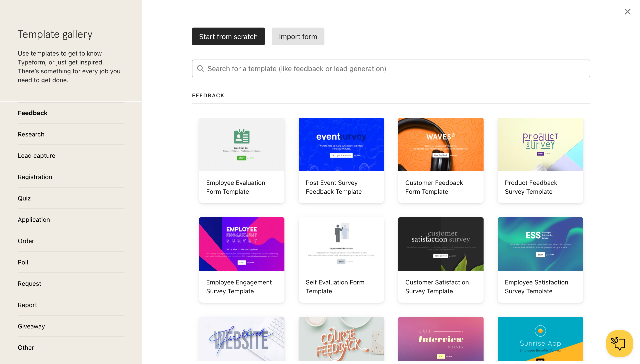Open the yellow feedback chat widget
This screenshot has width=640, height=364.
pyautogui.click(x=619, y=343)
